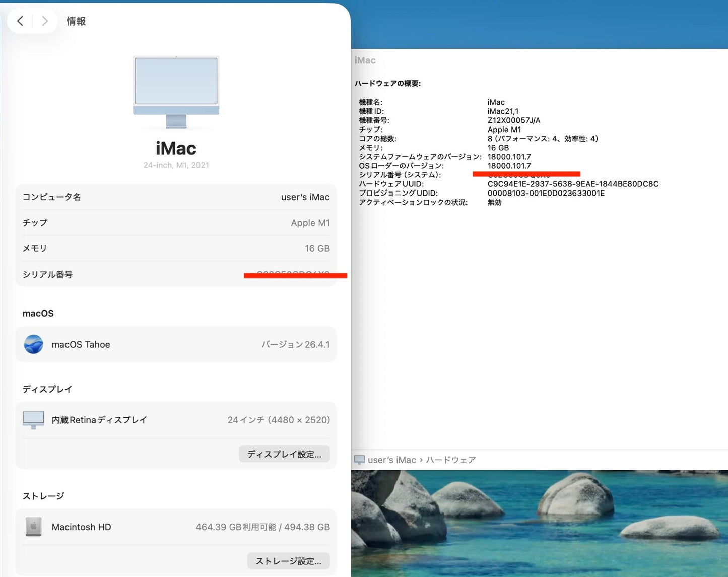Click the 24-inch, M1, 2021 subtitle
The width and height of the screenshot is (728, 577).
pos(176,165)
